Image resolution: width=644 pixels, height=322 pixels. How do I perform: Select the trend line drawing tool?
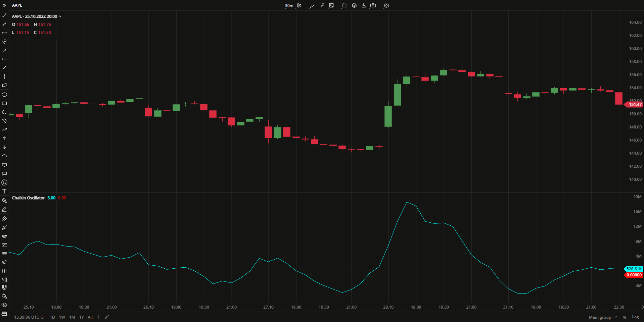(4, 15)
